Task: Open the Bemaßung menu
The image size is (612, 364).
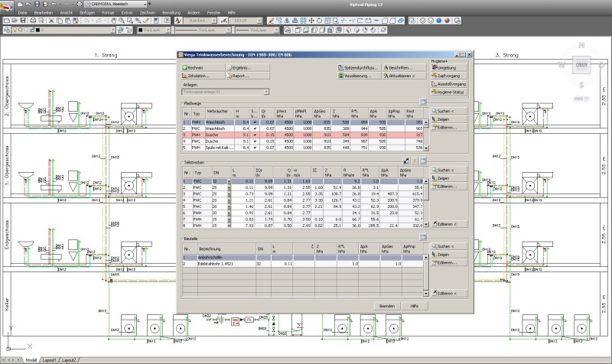Action: [171, 12]
